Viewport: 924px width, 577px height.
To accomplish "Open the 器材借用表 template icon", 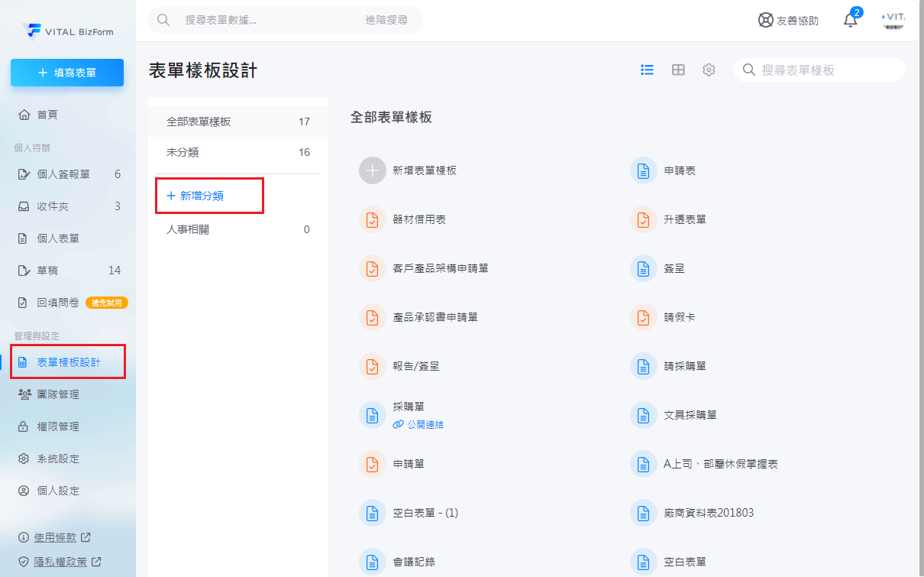I will pos(373,219).
